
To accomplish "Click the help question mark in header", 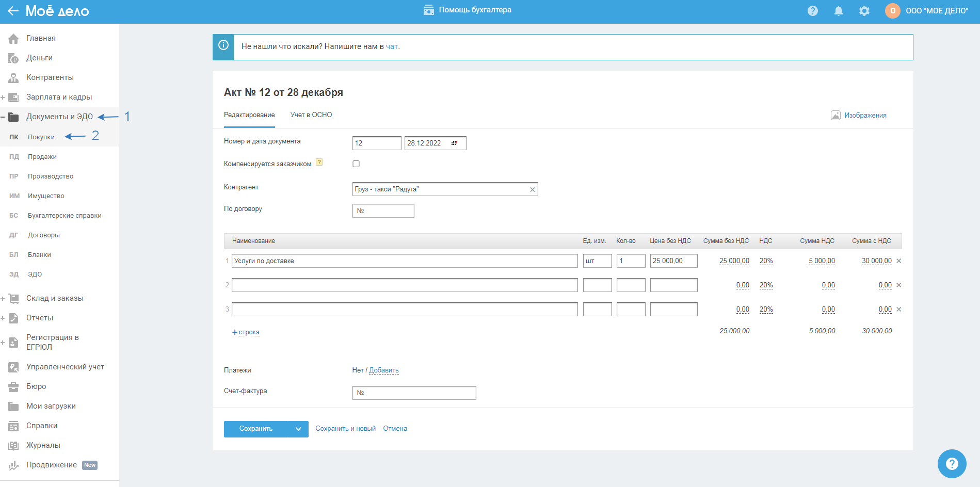I will pos(813,11).
